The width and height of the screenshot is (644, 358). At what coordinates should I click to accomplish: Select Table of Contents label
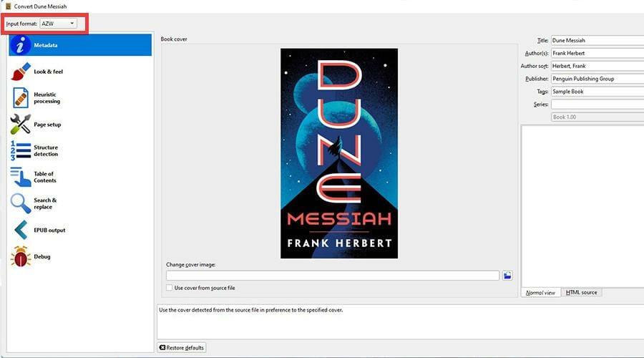[45, 177]
